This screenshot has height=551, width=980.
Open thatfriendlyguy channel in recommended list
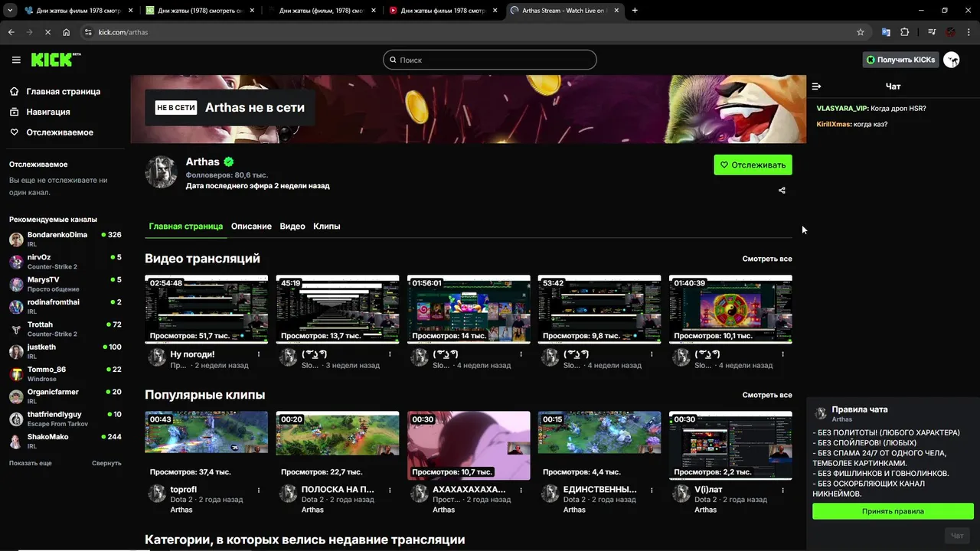point(65,419)
